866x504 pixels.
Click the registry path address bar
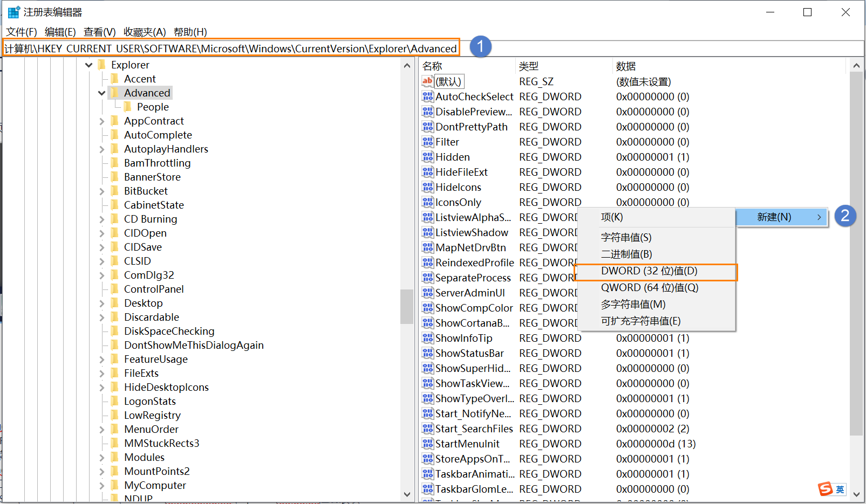pyautogui.click(x=433, y=49)
